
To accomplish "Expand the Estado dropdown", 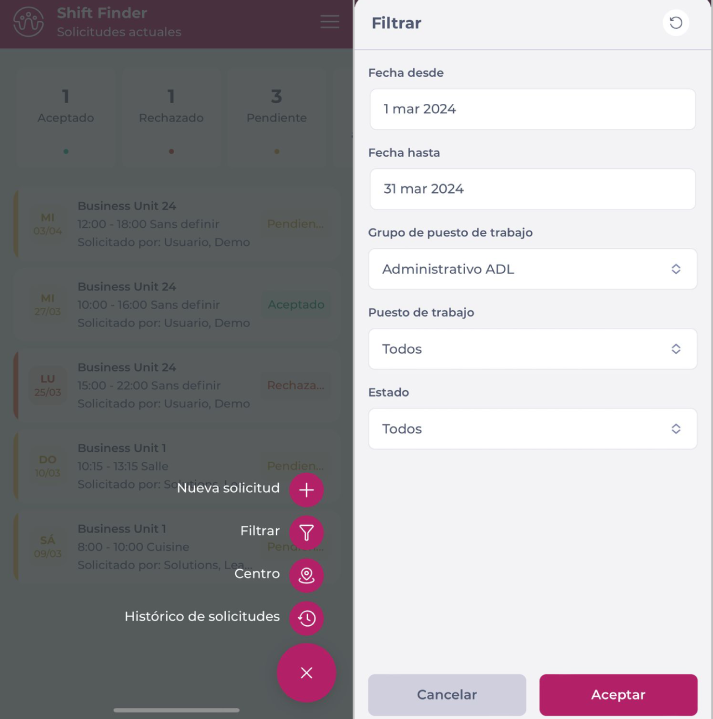I will pos(532,429).
